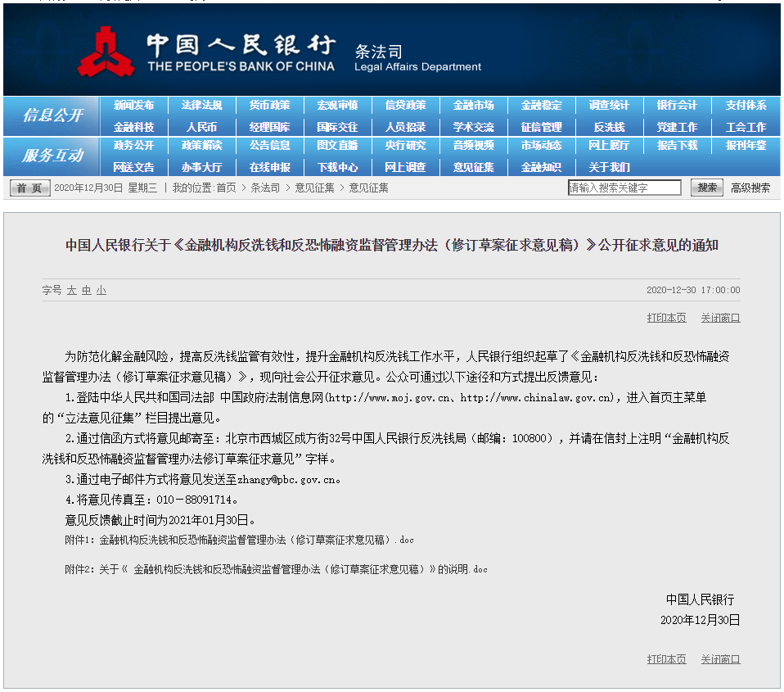Open the 下载中心 menu item
This screenshot has width=784, height=692.
pos(337,167)
